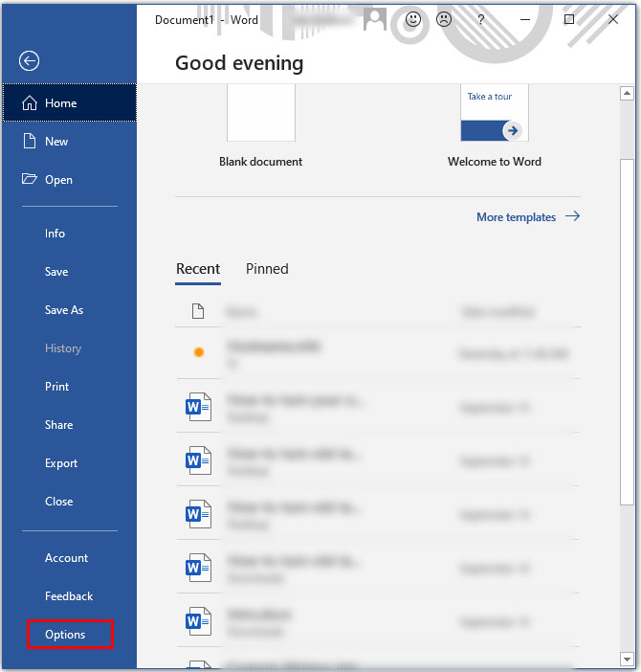Click the New document page icon
This screenshot has height=672, width=641.
(29, 141)
